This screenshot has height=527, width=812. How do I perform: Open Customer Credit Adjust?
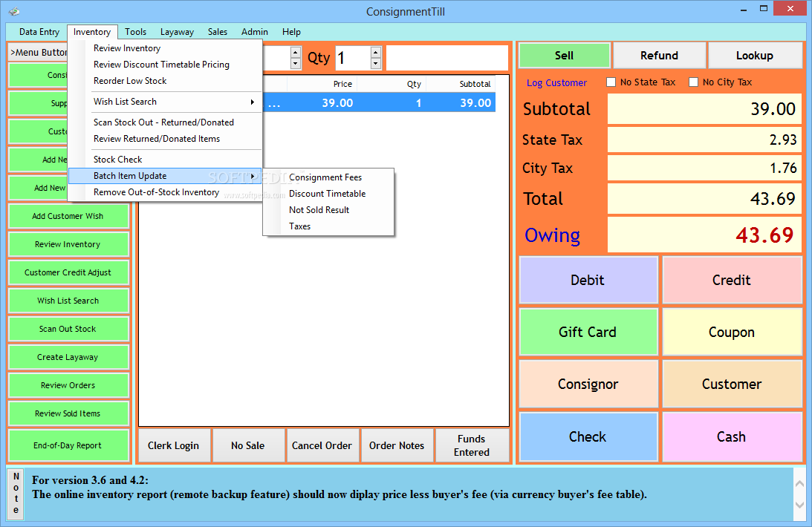(68, 272)
